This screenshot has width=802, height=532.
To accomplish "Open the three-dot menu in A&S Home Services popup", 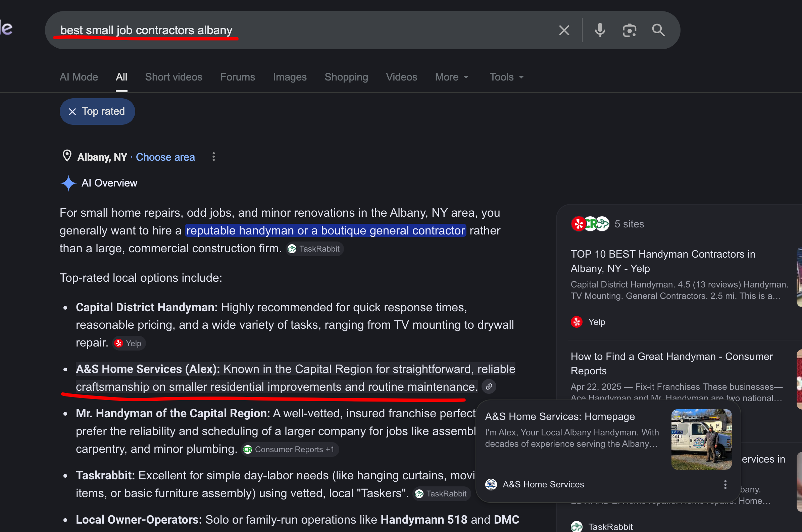I will click(x=725, y=484).
